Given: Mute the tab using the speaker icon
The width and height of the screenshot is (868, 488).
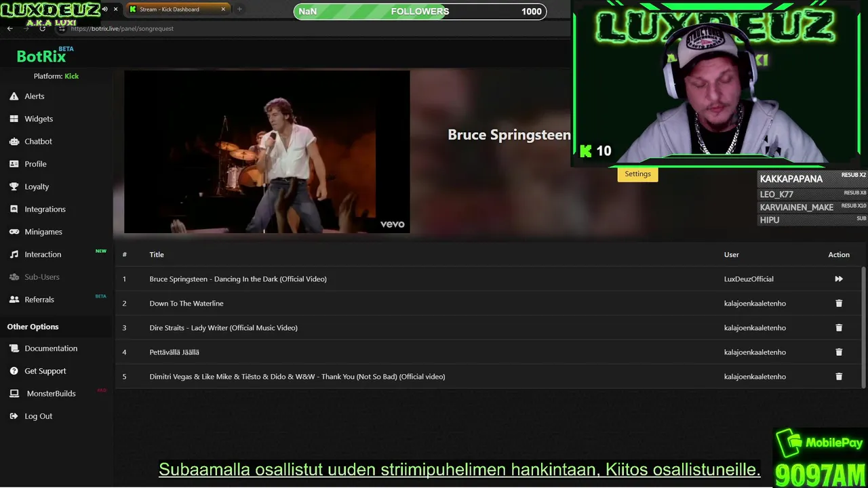Looking at the screenshot, I should [105, 9].
